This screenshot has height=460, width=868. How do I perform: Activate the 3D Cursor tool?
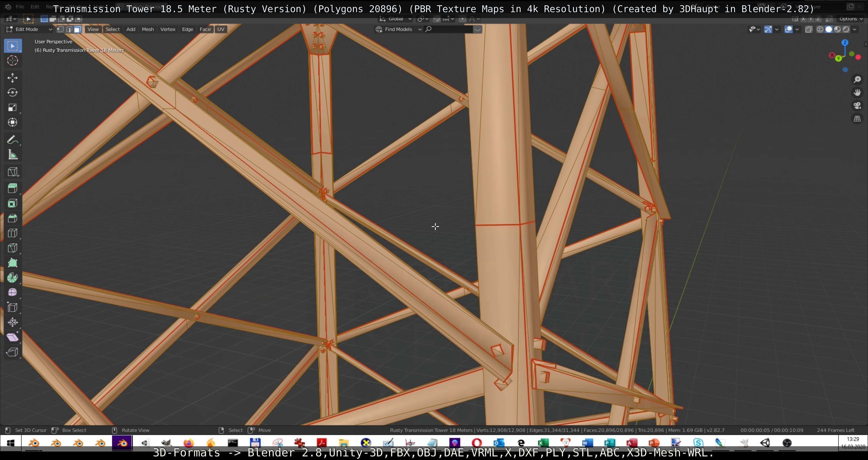click(x=13, y=60)
